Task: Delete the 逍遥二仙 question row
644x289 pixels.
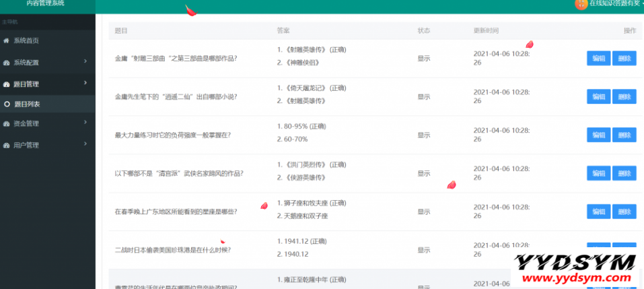Action: pyautogui.click(x=624, y=97)
